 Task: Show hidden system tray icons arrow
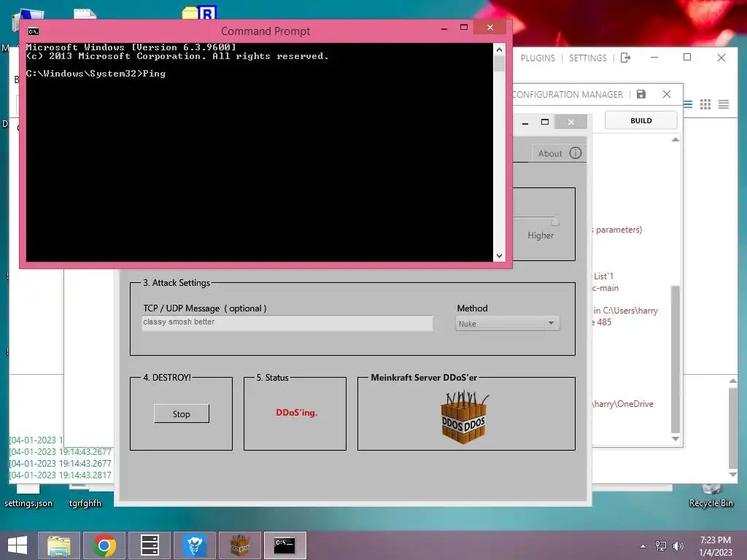[x=643, y=546]
